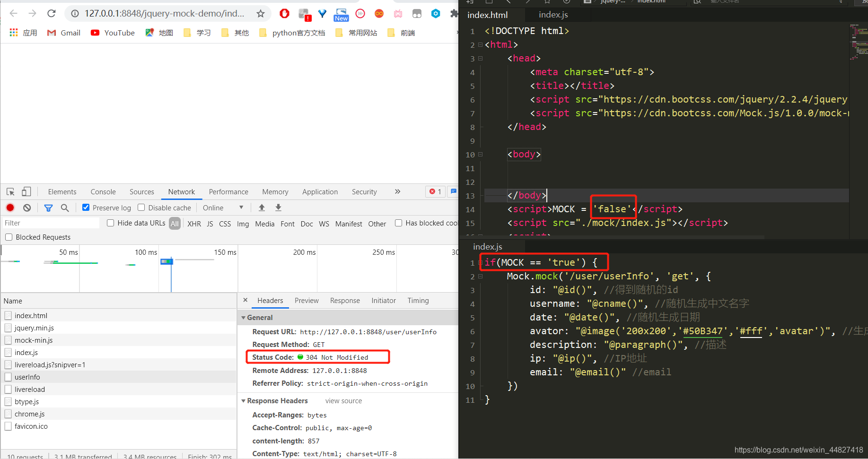Switch to the Sources tab
Screen dimensions: 868x459
[142, 191]
